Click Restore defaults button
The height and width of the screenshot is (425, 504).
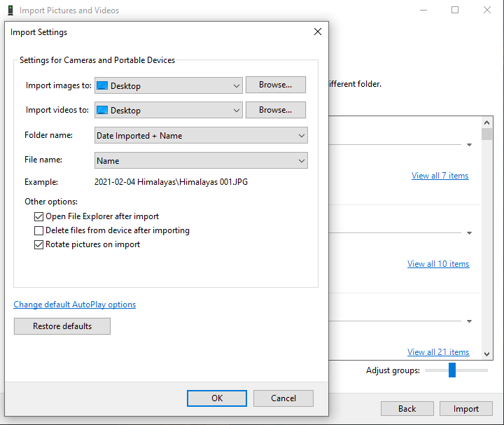point(62,326)
